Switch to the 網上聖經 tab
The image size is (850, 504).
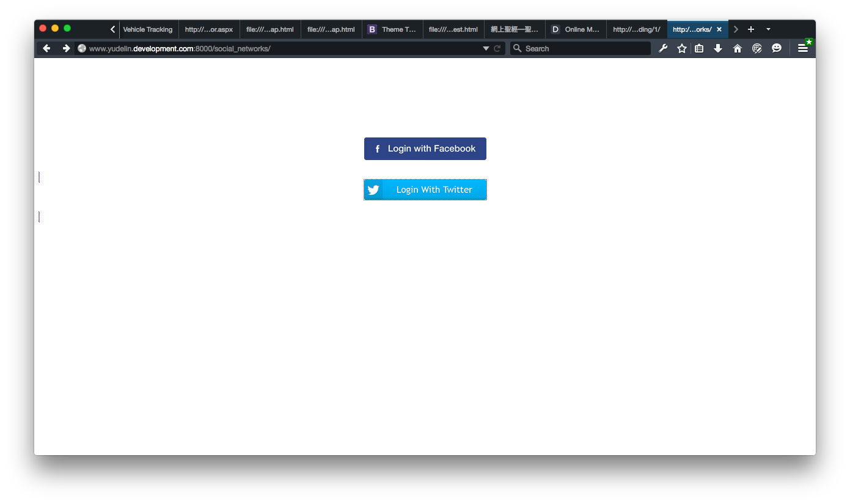point(515,29)
